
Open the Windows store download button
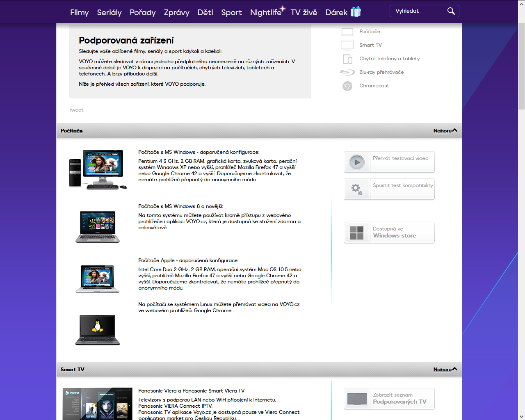(x=389, y=233)
